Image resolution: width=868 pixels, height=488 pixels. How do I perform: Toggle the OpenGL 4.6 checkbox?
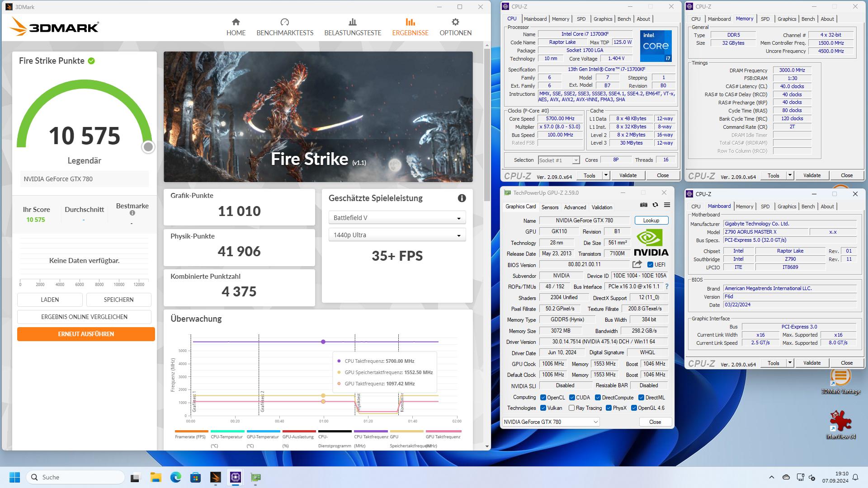[634, 408]
